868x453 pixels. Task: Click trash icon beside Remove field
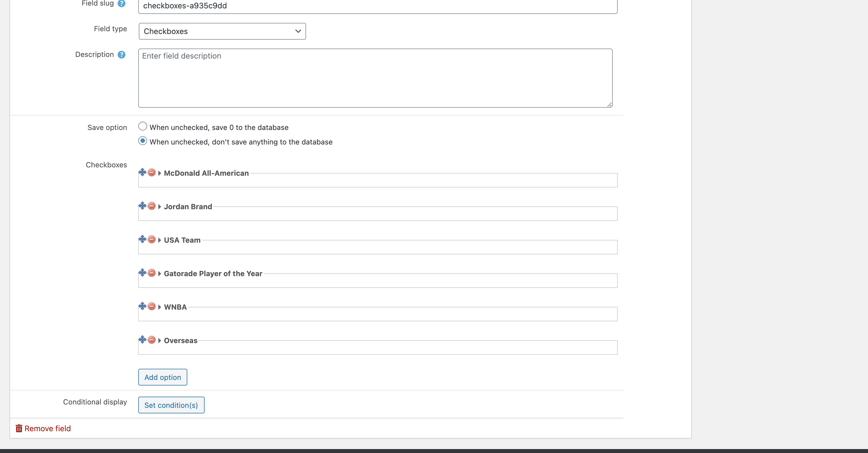click(x=19, y=428)
